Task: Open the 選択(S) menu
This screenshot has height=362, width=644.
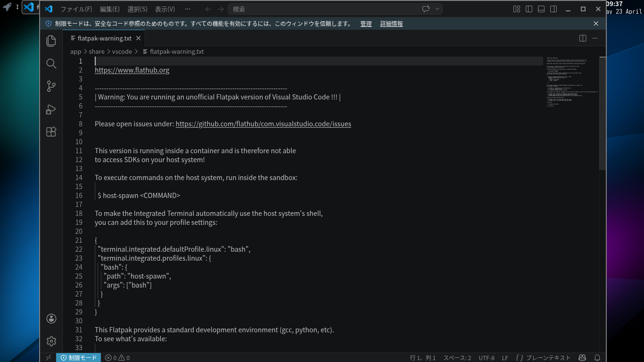Action: coord(138,9)
